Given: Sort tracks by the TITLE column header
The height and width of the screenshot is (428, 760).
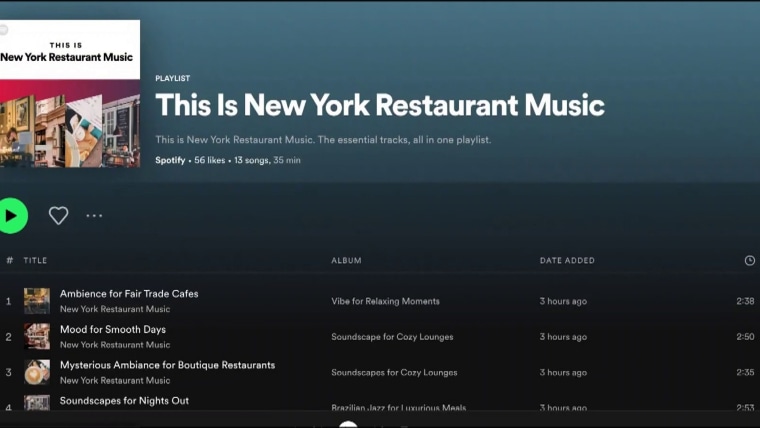Looking at the screenshot, I should coord(35,261).
